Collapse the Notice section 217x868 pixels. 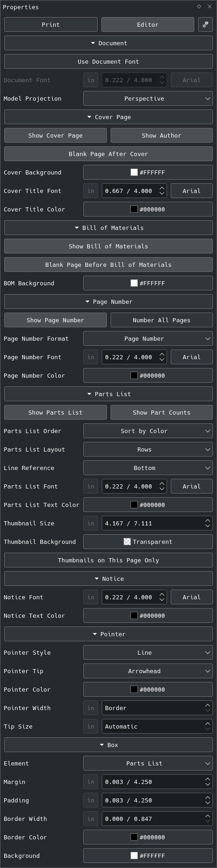[x=108, y=579]
